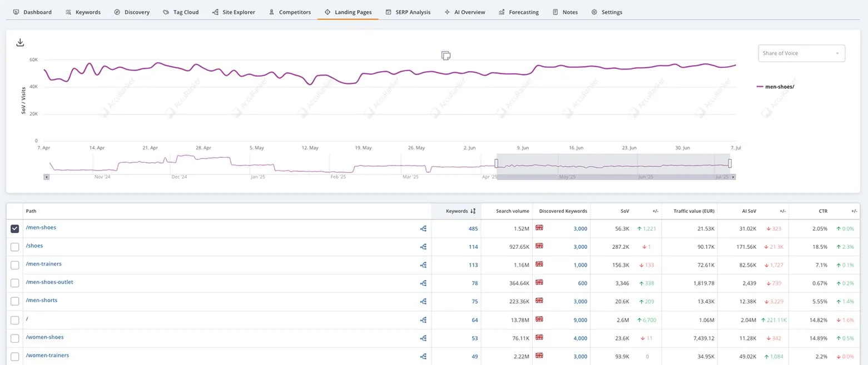
Task: Open site structure icon for /men-shoes row
Action: point(423,228)
